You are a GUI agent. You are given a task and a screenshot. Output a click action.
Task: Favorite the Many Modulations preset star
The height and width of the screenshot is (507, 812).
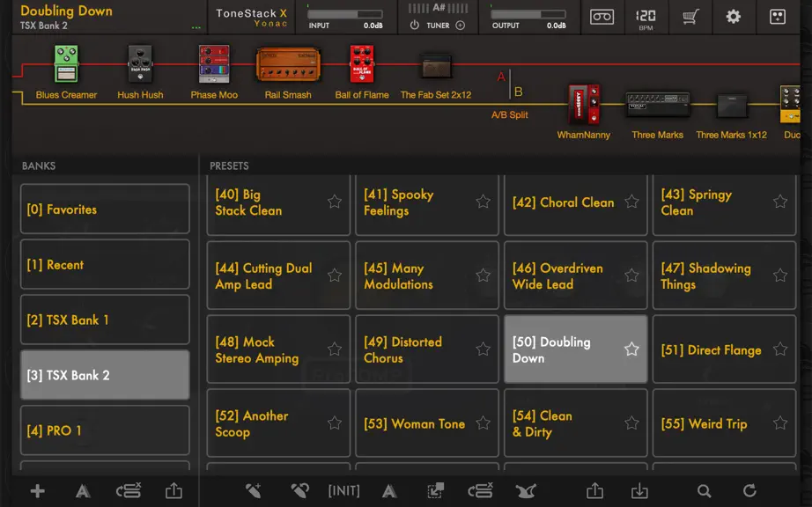tap(484, 276)
